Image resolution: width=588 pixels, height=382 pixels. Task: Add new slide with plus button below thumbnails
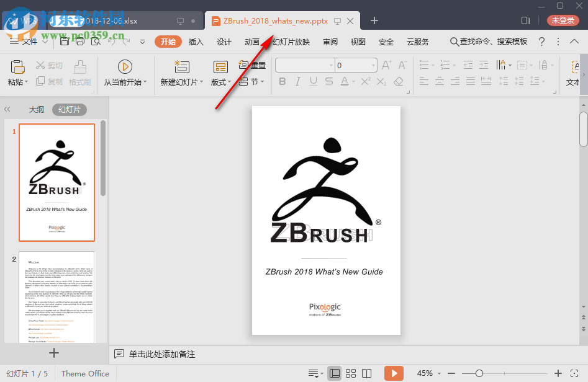[x=54, y=353]
